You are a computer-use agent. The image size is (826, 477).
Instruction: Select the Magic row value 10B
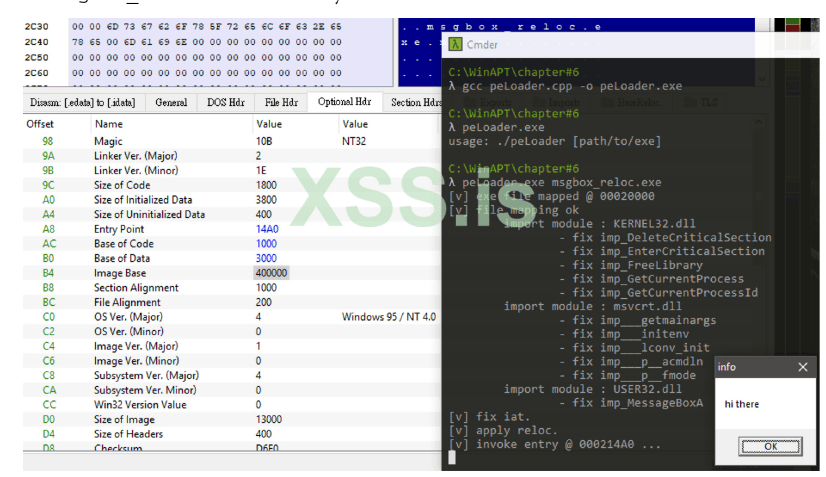click(264, 141)
